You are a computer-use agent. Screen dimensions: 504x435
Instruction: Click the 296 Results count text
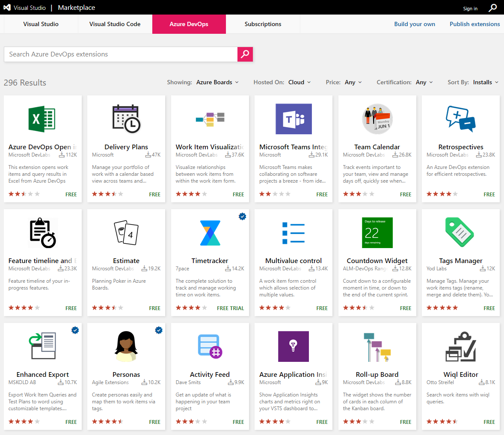coord(25,83)
